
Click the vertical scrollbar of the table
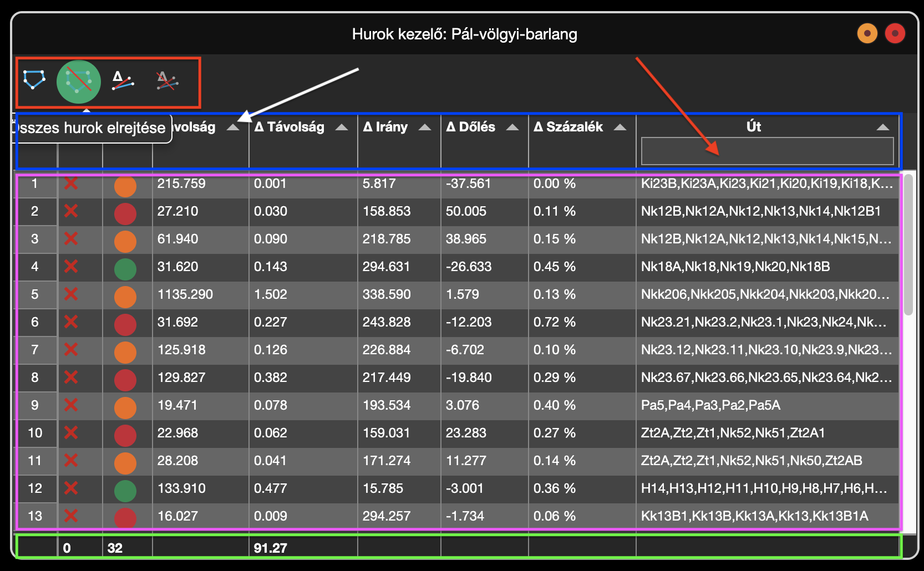click(908, 245)
